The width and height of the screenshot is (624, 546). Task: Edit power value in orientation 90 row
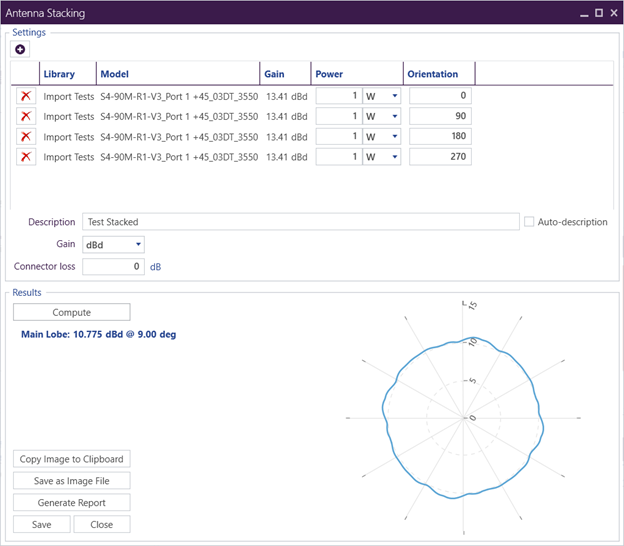click(339, 116)
